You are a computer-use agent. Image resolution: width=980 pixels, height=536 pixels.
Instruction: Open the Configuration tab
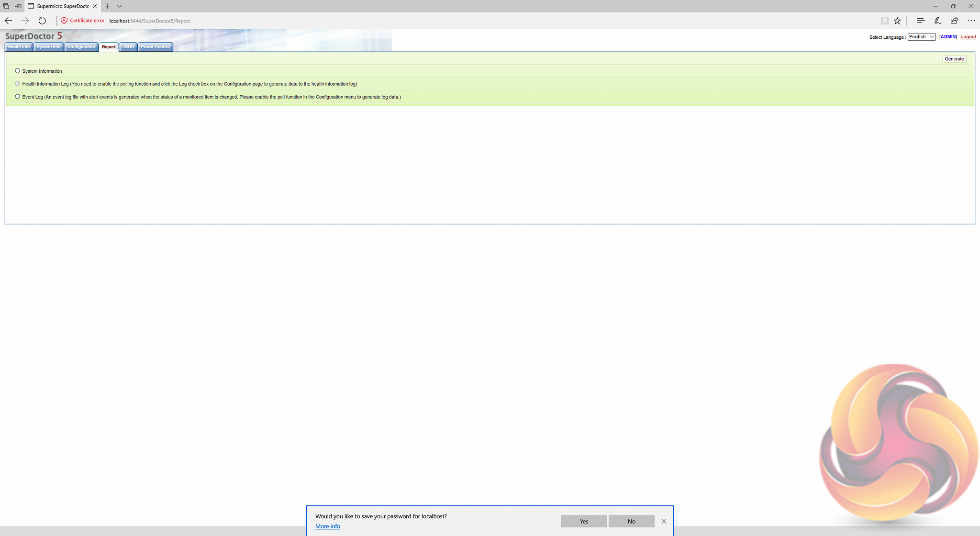point(81,47)
